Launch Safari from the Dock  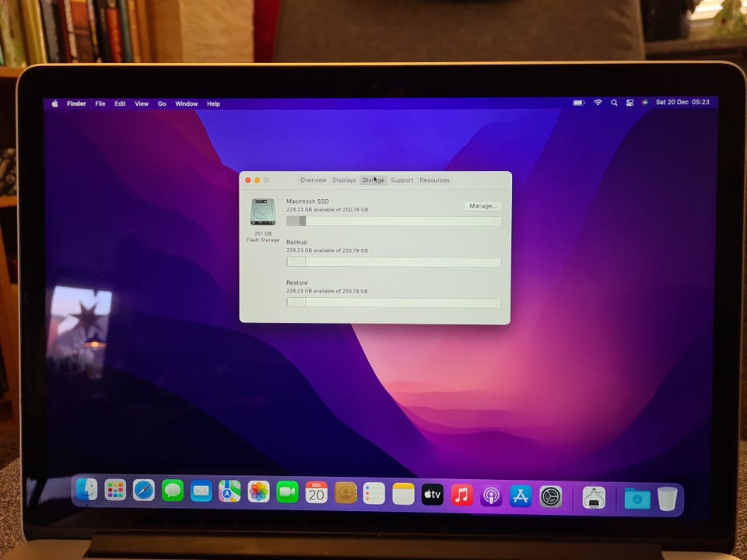point(144,491)
